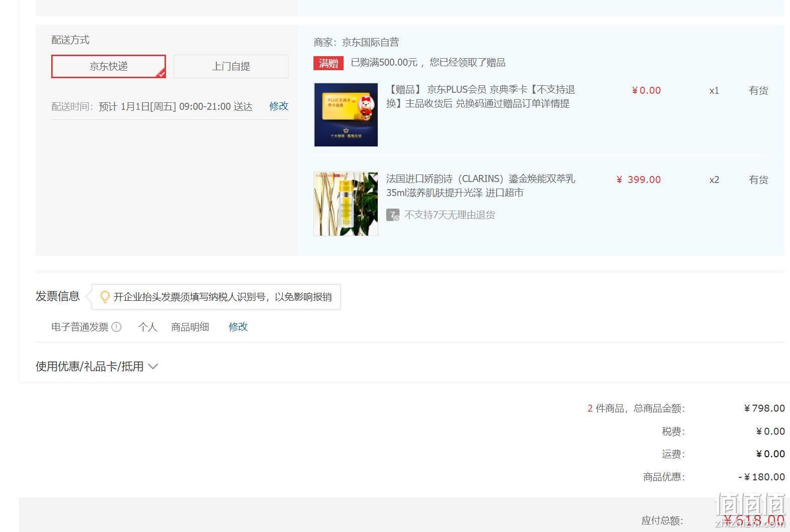Click the x2 quantity for CLARINS item
790x532 pixels.
click(x=714, y=180)
